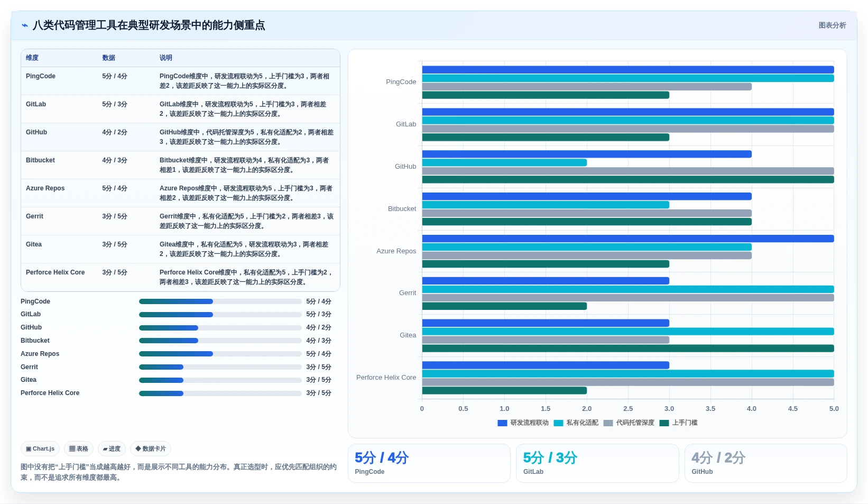Toggle the 研发流程联动 legend swatch
This screenshot has width=868, height=504.
click(x=502, y=423)
